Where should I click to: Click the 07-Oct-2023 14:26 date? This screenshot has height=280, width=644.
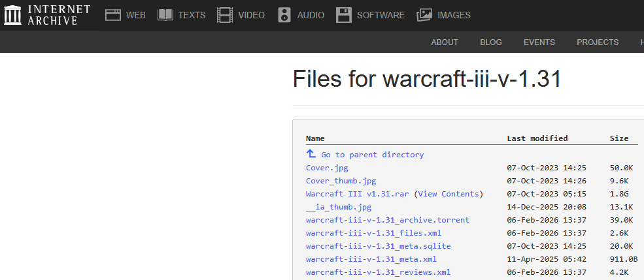coord(547,181)
